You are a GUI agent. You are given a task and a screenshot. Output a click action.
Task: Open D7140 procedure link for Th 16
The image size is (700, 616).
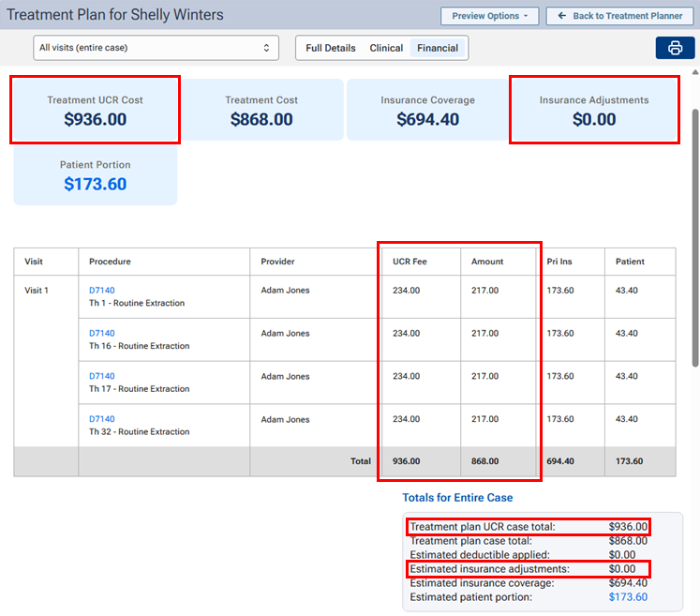(101, 334)
